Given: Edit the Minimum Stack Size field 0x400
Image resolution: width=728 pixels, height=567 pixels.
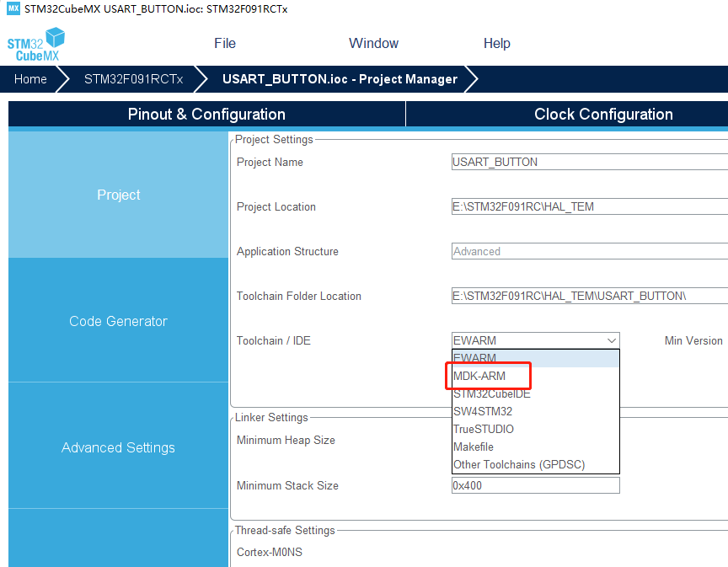Looking at the screenshot, I should click(535, 485).
